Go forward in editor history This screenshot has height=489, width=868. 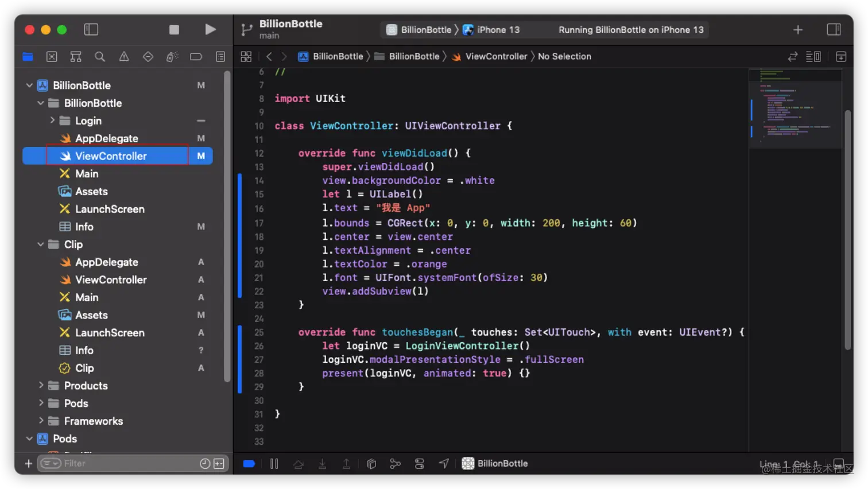284,56
